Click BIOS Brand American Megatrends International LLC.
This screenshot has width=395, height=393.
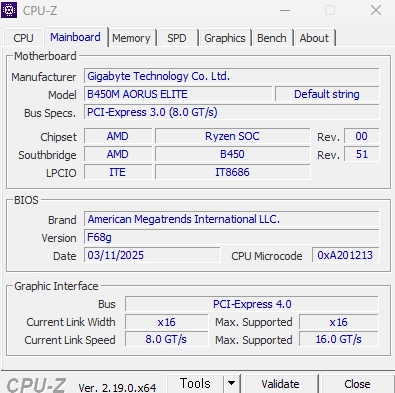232,219
